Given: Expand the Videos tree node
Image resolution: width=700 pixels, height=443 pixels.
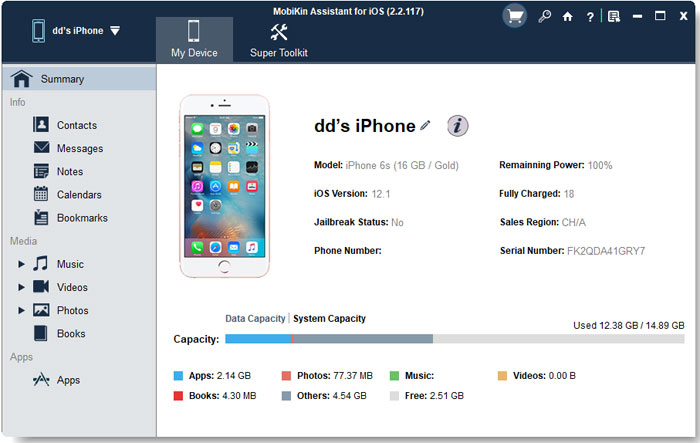Looking at the screenshot, I should point(21,287).
